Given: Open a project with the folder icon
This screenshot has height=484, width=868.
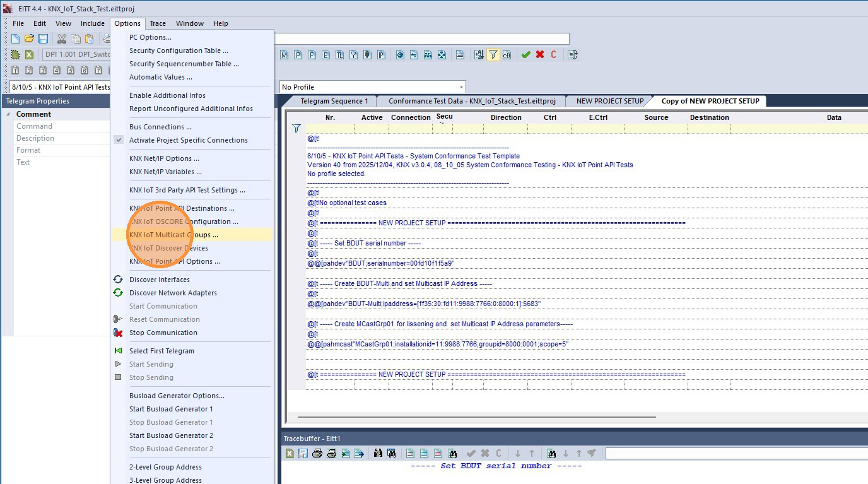Looking at the screenshot, I should [x=29, y=39].
